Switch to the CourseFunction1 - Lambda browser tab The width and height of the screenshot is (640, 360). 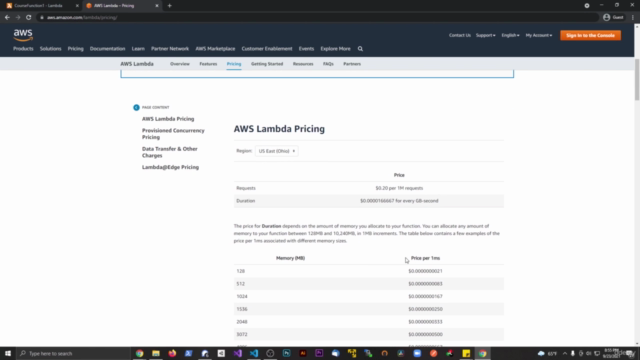click(41, 6)
